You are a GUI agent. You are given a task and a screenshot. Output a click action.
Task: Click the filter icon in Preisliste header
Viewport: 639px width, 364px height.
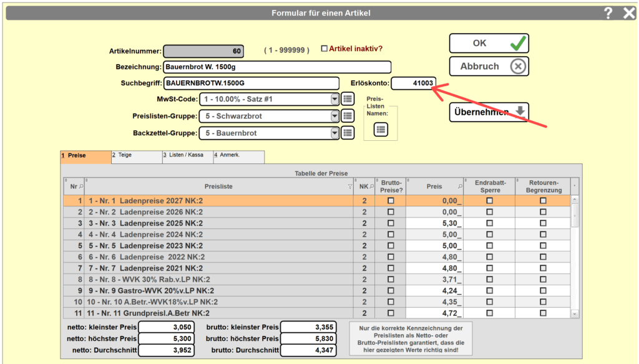tap(349, 186)
